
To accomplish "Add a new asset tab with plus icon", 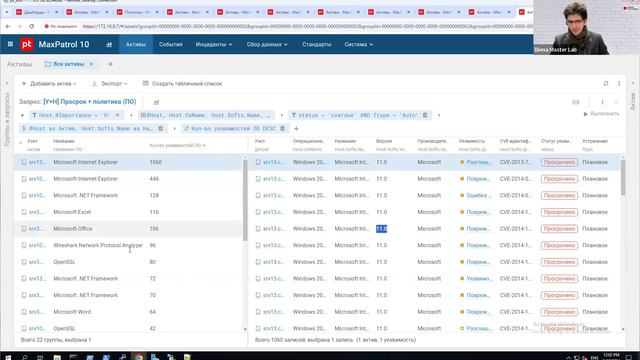I will pos(110,64).
